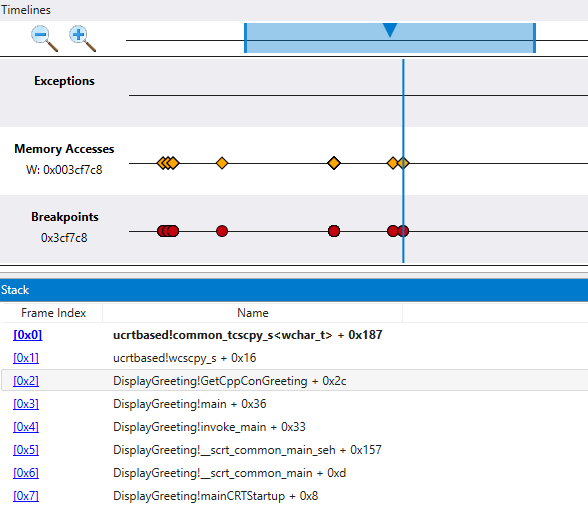Select the isolated second memory access diamond
Viewport: 588px width, 507px height.
click(x=222, y=163)
